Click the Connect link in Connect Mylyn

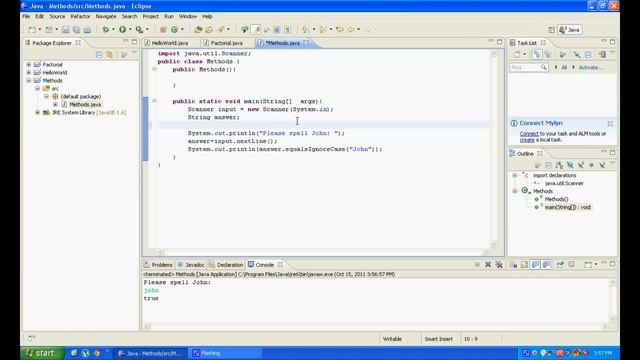point(529,133)
